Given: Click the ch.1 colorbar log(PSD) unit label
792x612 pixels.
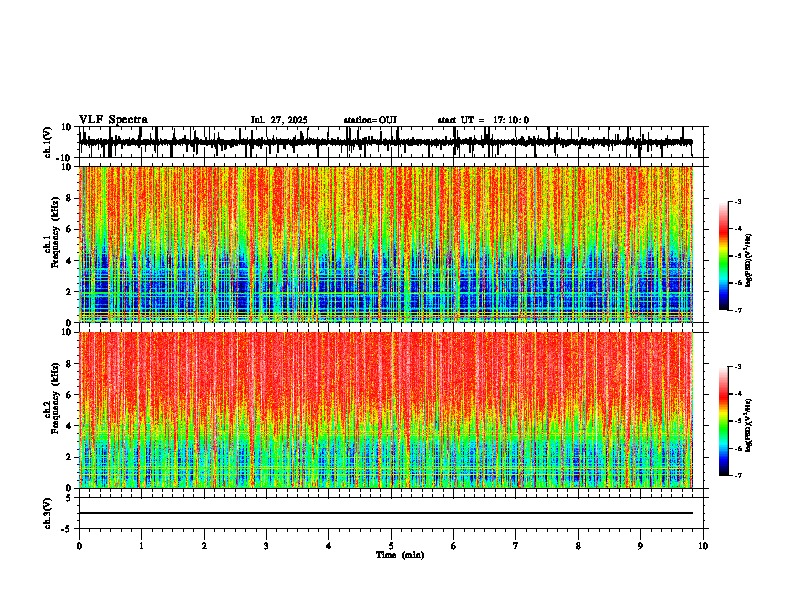Looking at the screenshot, I should click(x=749, y=261).
